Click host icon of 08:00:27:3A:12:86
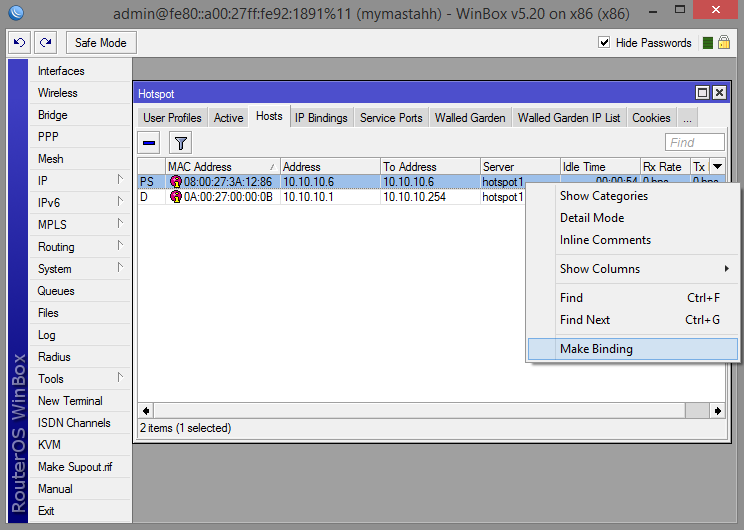The height and width of the screenshot is (530, 744). 176,182
